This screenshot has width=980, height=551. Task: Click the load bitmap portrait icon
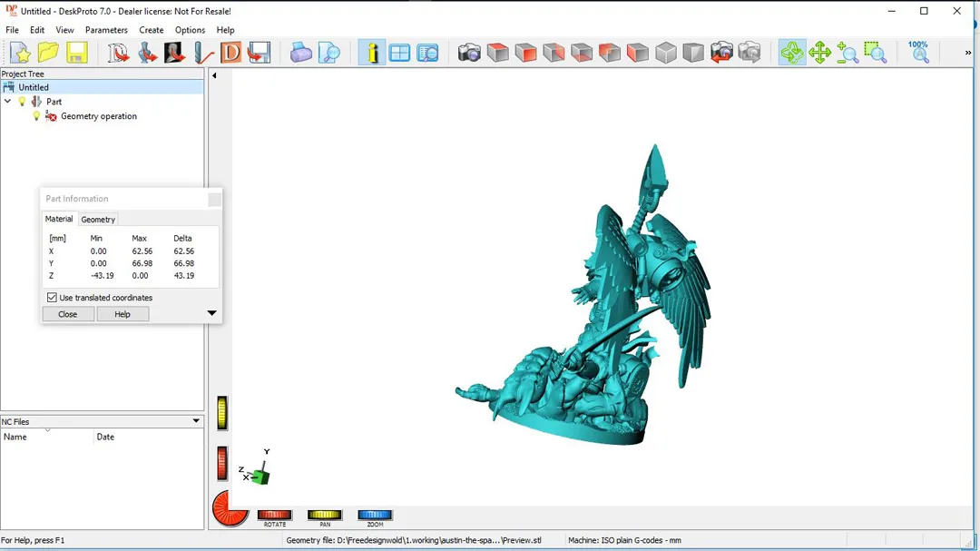point(174,54)
